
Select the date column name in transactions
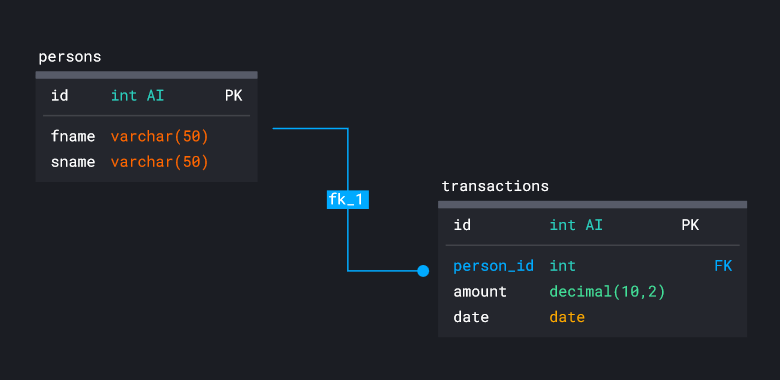pyautogui.click(x=471, y=317)
